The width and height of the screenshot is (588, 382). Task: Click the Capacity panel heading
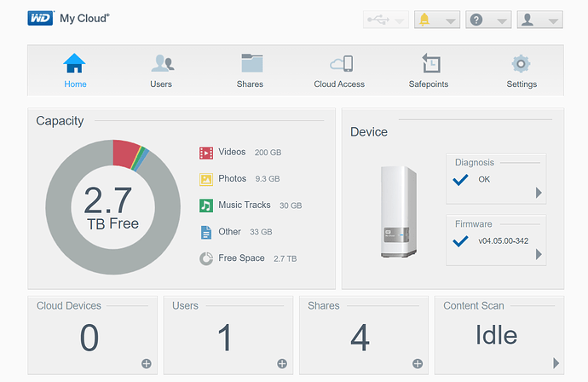click(60, 121)
